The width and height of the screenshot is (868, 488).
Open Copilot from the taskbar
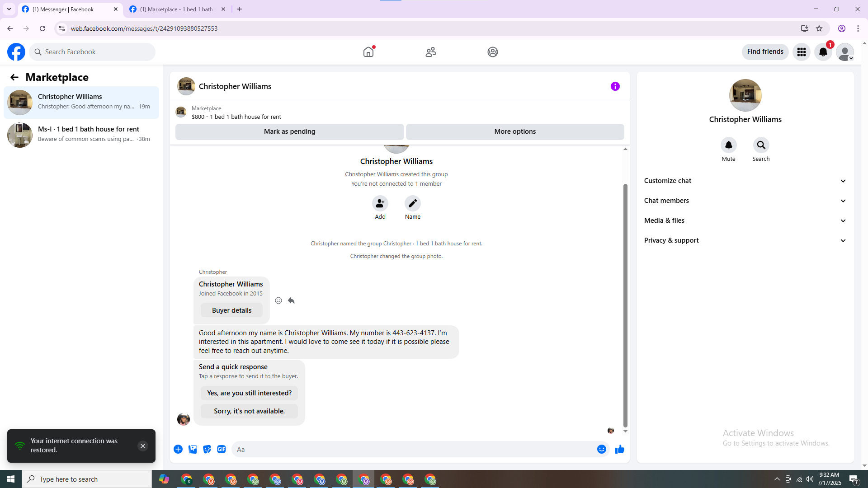tap(164, 479)
